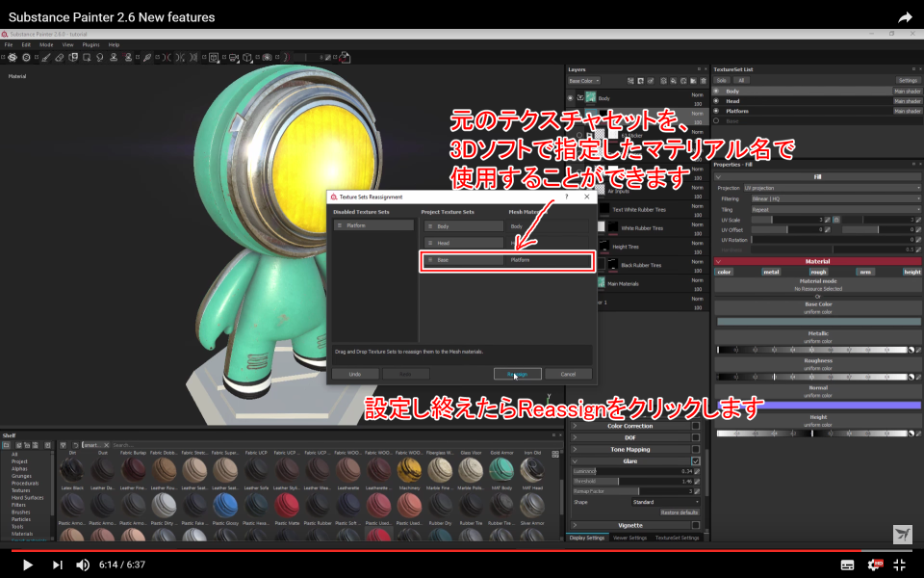Open the Base Color channel dropdown

coord(584,81)
